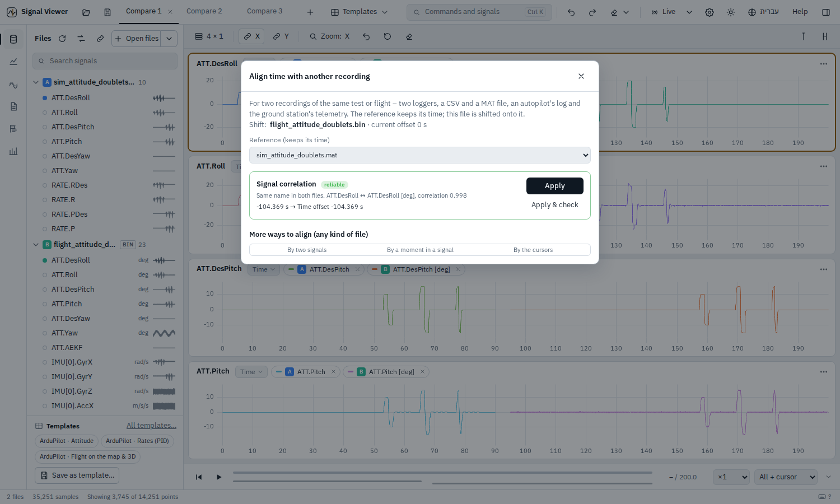Click the Commands and signals search box
The height and width of the screenshot is (504, 840).
[x=479, y=12]
